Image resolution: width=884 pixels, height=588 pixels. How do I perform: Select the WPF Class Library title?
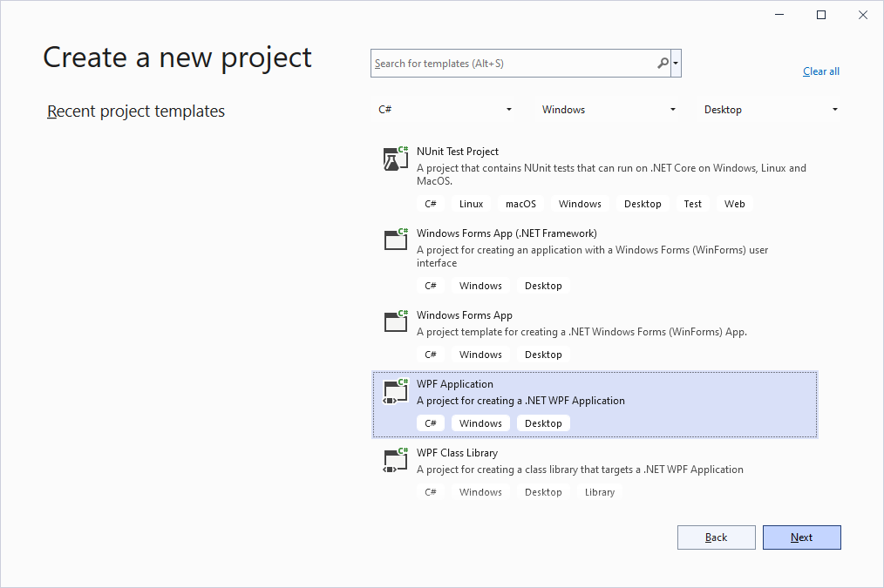point(457,453)
